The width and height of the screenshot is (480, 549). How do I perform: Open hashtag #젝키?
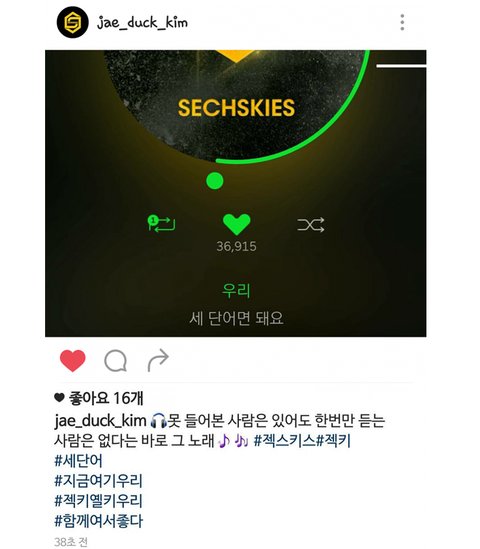[333, 440]
